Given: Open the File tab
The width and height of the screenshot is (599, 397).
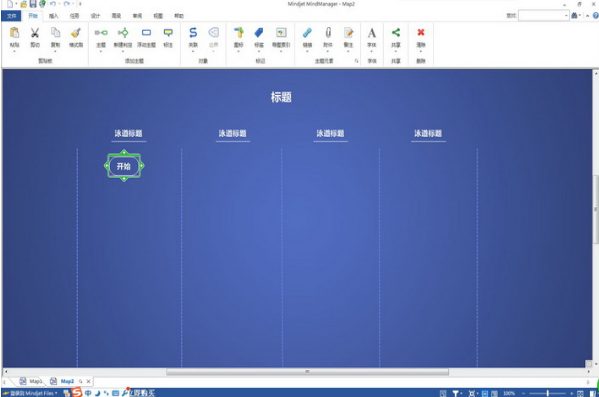Looking at the screenshot, I should (11, 16).
